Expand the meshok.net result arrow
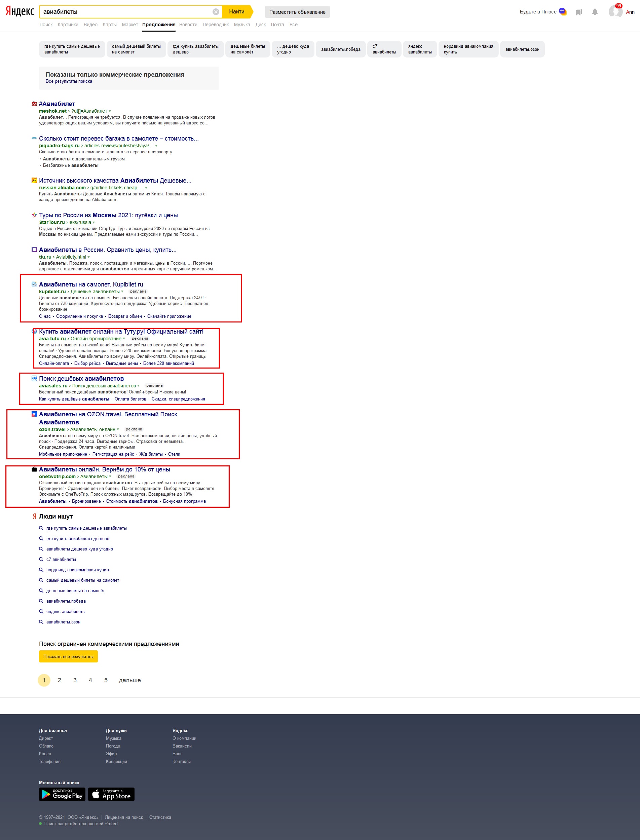 (110, 111)
